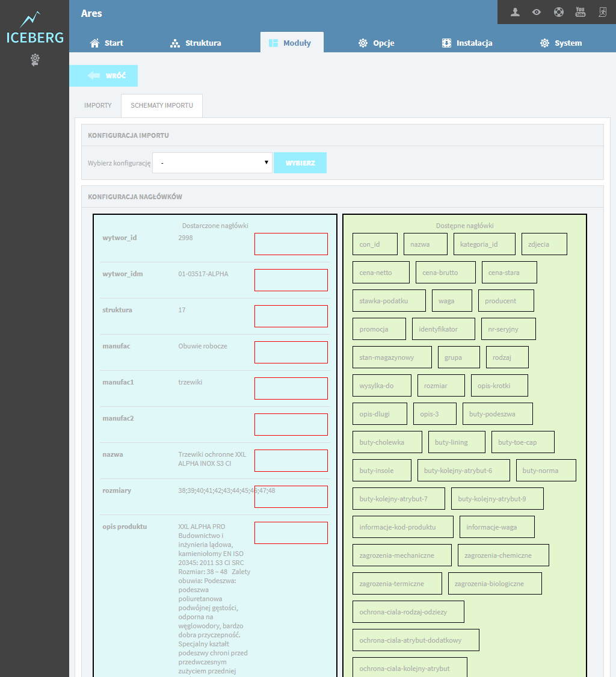Select the rozmiar header tag
The image size is (616, 677).
(441, 386)
